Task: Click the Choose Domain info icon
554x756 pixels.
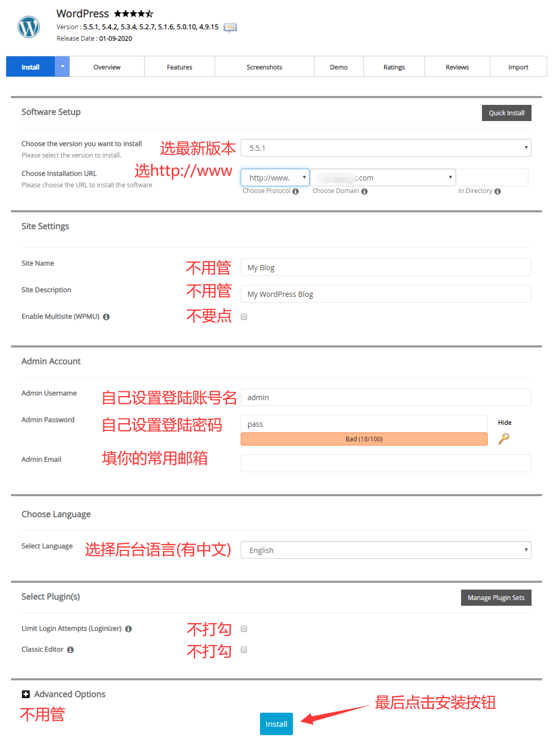Action: coord(364,191)
